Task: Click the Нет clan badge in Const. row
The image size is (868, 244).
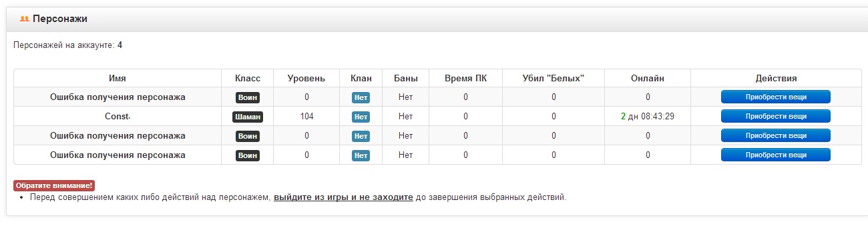Action: click(361, 117)
